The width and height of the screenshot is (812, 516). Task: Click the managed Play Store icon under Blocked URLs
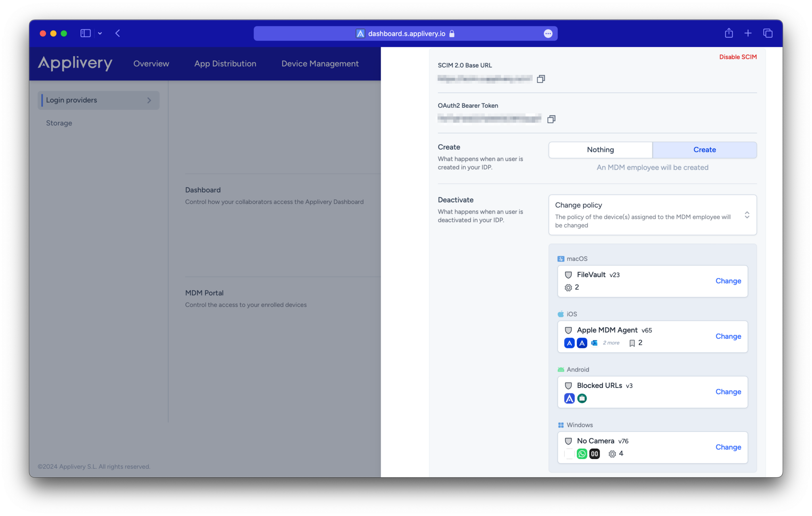tap(582, 398)
